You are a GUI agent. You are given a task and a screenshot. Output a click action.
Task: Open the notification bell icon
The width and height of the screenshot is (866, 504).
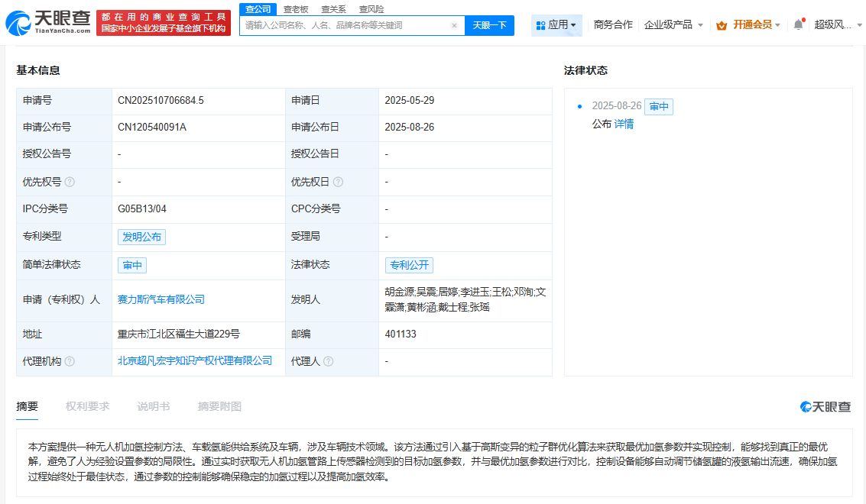798,24
